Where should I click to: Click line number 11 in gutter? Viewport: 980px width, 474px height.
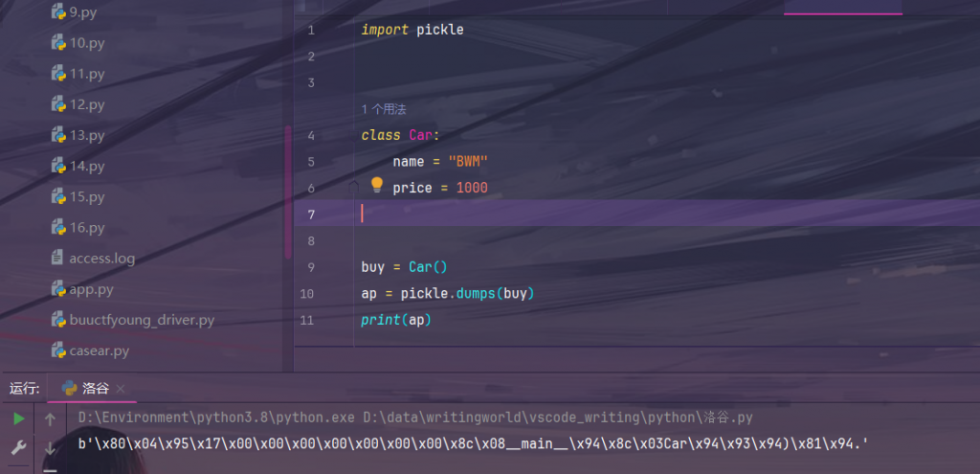[x=307, y=320]
